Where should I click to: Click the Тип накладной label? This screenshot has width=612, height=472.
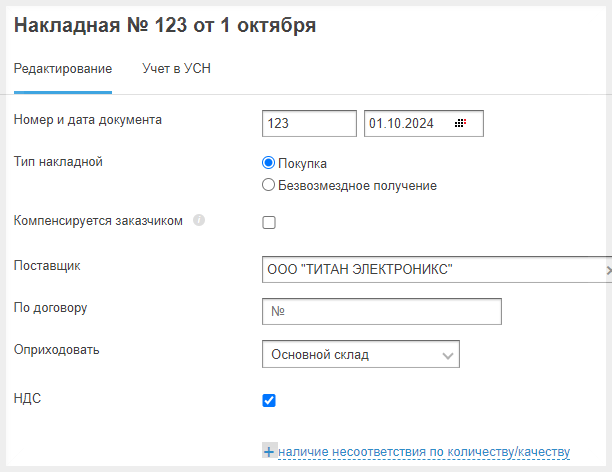tap(58, 161)
